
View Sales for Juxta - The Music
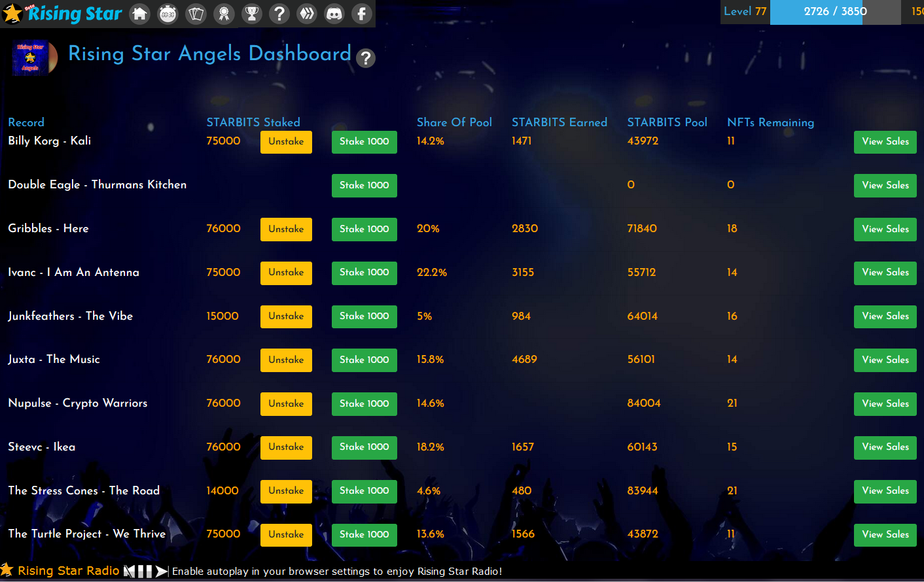pos(885,360)
